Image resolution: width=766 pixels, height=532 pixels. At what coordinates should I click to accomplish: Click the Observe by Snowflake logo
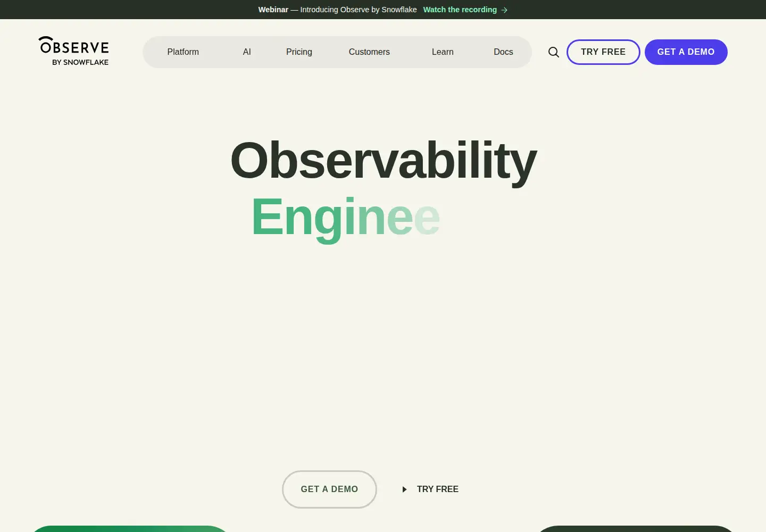click(x=73, y=52)
